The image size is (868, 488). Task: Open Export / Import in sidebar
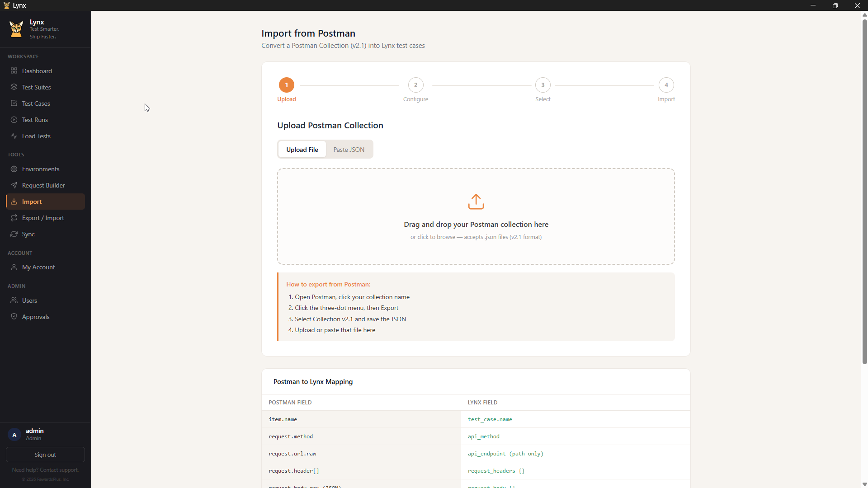pyautogui.click(x=43, y=218)
